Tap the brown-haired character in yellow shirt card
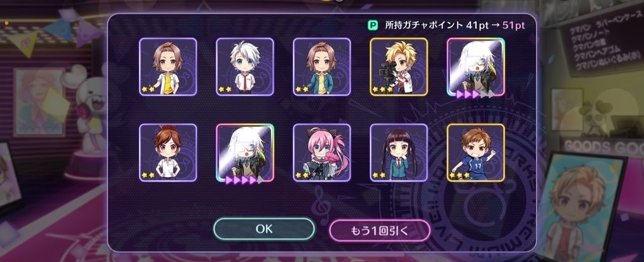Viewport: 644px width, 262px height. (168, 67)
